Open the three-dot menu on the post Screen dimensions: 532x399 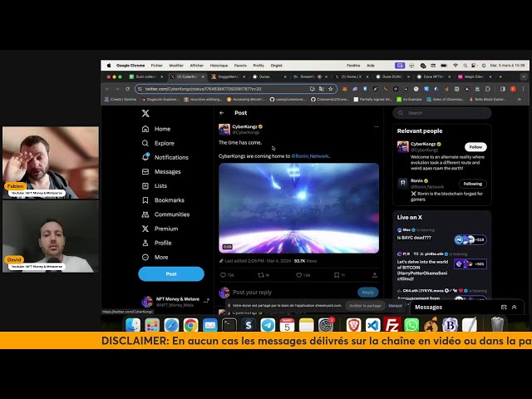(x=376, y=126)
